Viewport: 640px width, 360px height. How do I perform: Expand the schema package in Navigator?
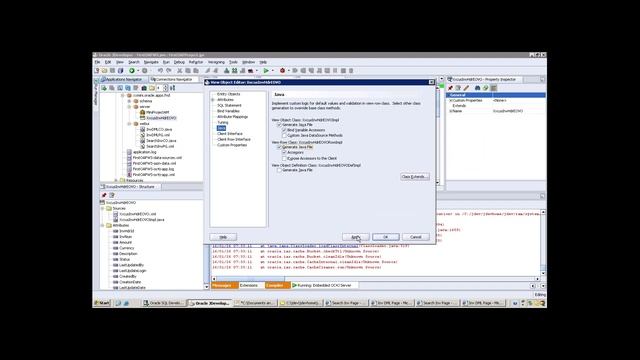129,101
